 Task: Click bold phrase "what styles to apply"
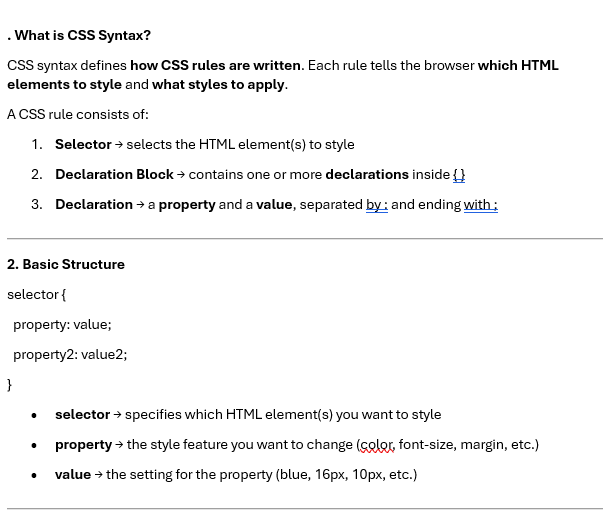(x=219, y=85)
